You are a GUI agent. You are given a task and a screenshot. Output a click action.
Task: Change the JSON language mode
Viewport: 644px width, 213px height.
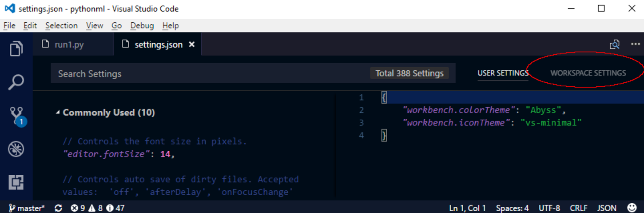click(x=607, y=208)
